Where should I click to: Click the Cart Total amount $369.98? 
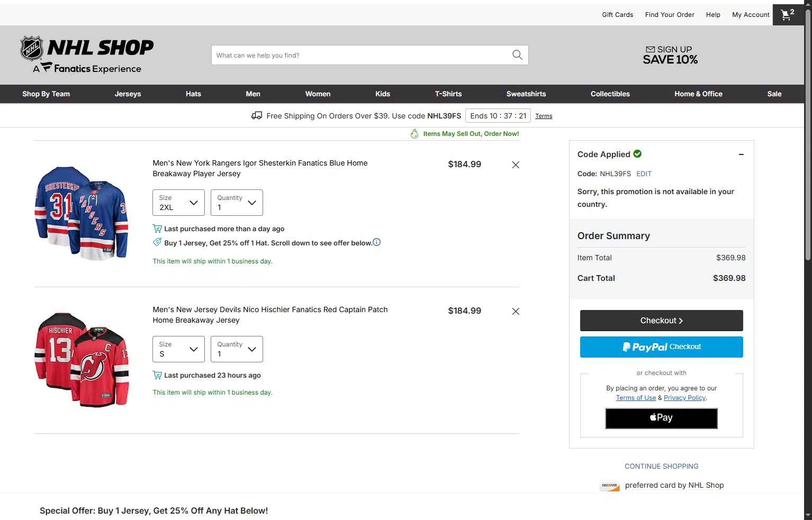(x=729, y=278)
